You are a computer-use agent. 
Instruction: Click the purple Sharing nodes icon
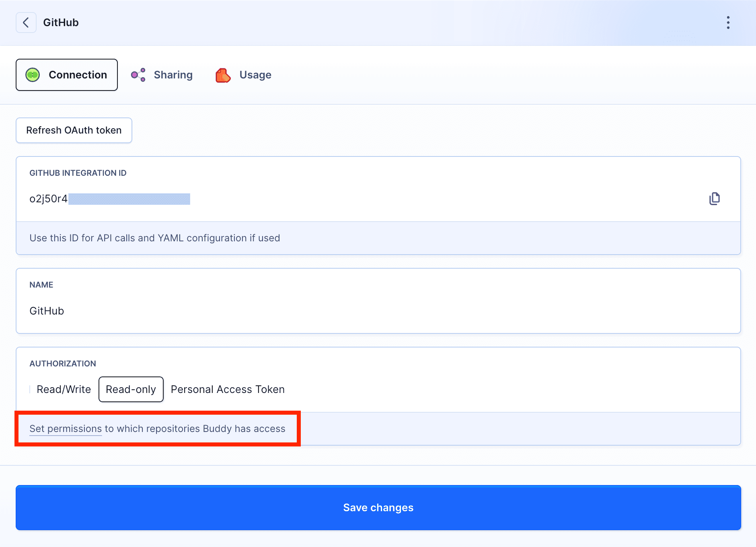coord(138,75)
